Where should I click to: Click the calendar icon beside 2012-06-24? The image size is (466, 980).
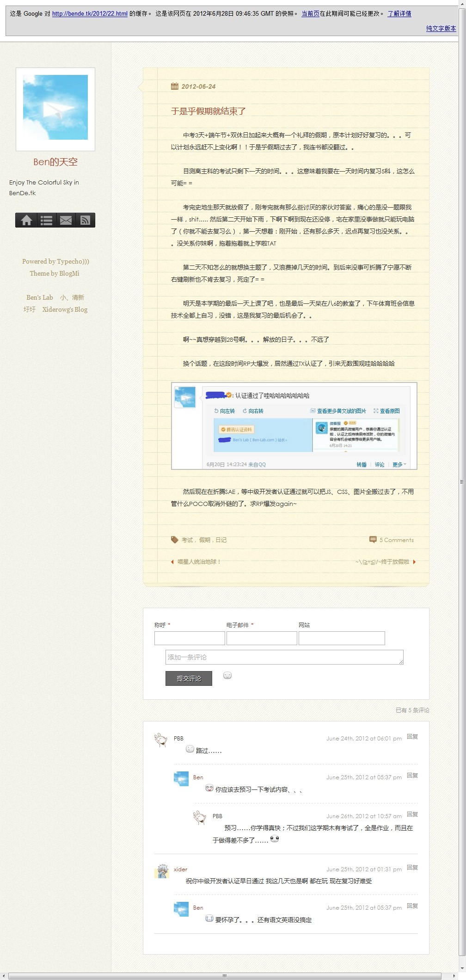(175, 86)
